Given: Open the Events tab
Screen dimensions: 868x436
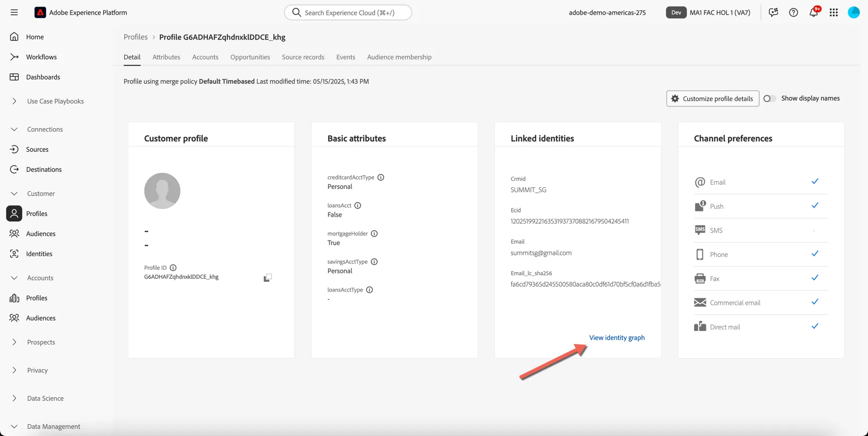Looking at the screenshot, I should pos(346,57).
